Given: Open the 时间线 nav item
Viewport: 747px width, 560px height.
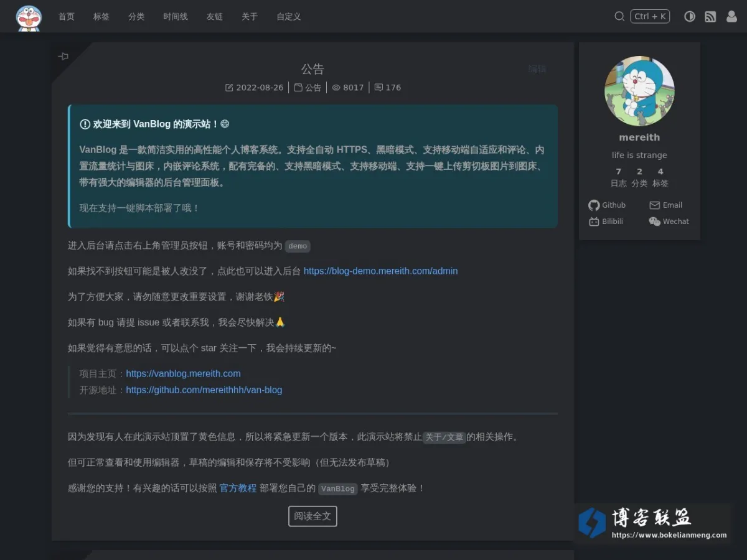Looking at the screenshot, I should tap(176, 17).
